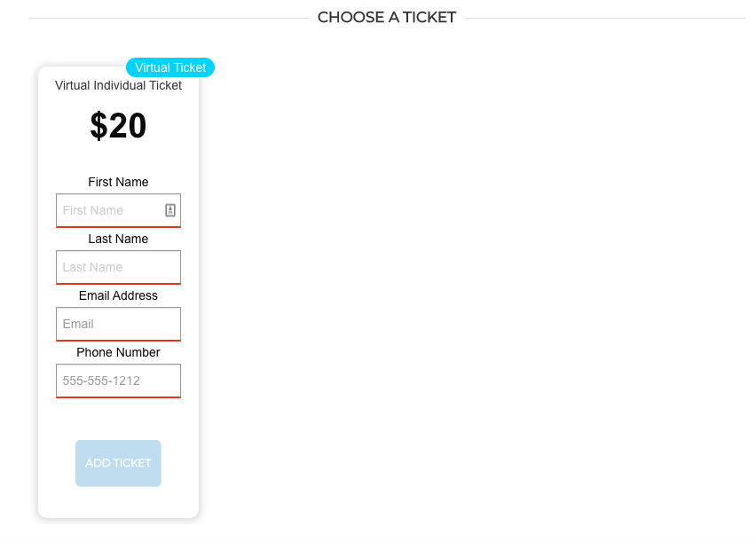Click the red underline beneath First Name field
This screenshot has width=756, height=542.
(x=118, y=227)
